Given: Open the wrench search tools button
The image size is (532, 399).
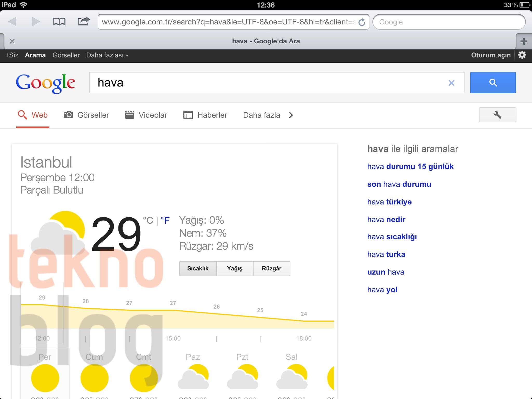Looking at the screenshot, I should click(x=497, y=115).
